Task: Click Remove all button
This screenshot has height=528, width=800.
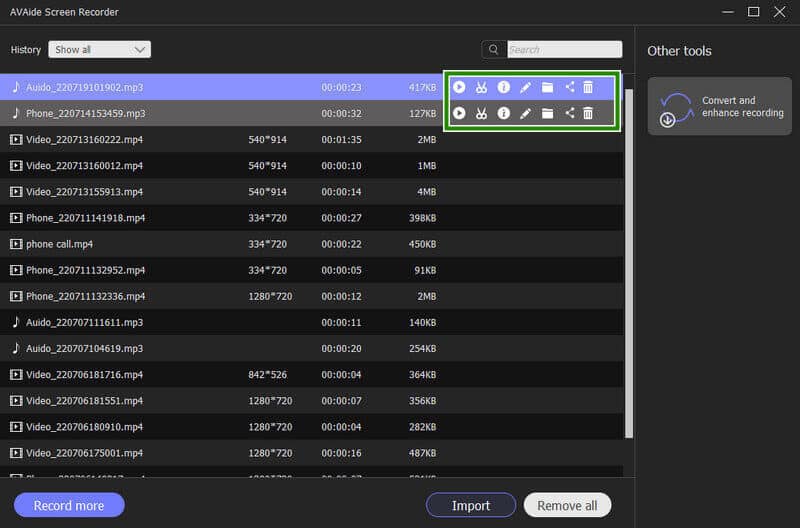Action: [567, 505]
